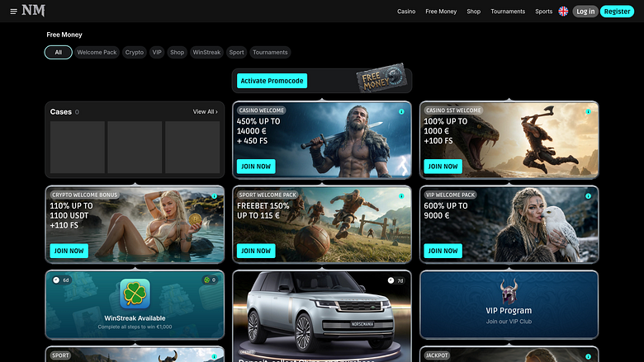
Task: Click the clover counter badge on the WinStreak card
Action: (x=210, y=280)
